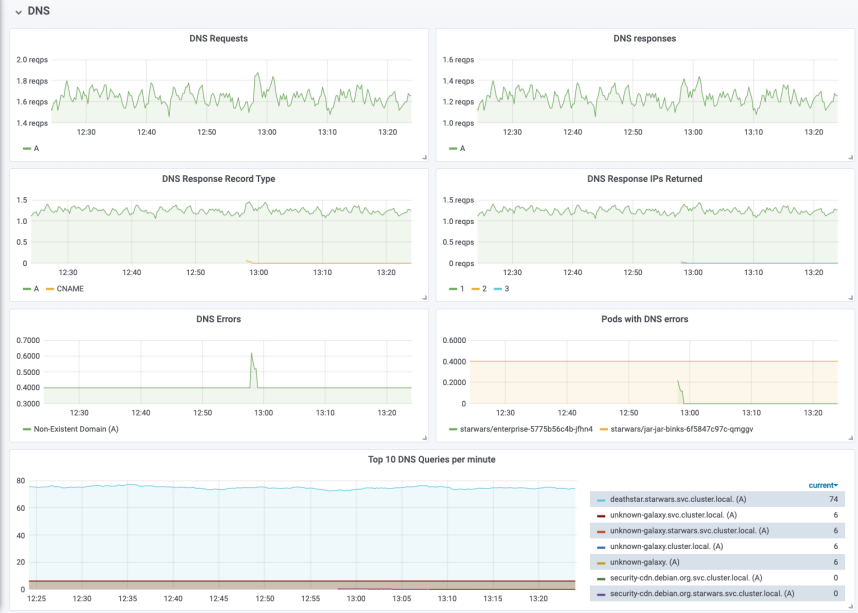Click DNS Response Record Type resize handle
Screen dimensions: 858x613
(425, 297)
